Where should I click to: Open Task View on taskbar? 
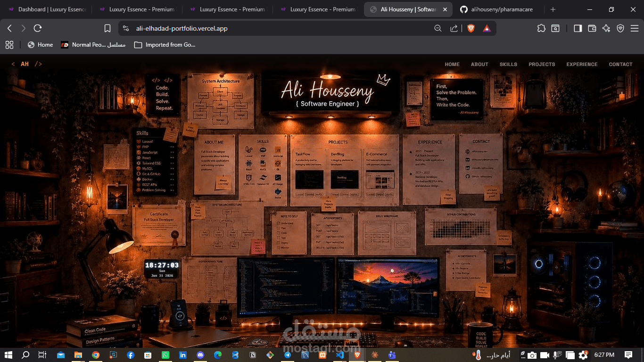click(42, 355)
